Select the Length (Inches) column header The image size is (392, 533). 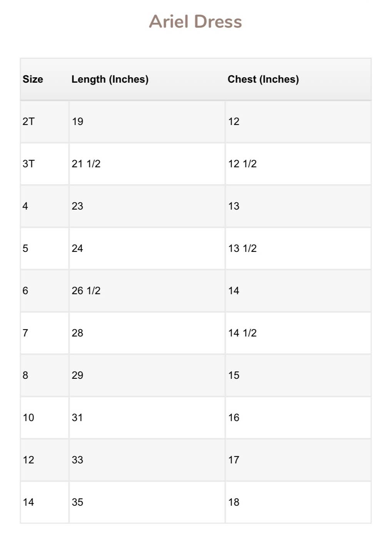pyautogui.click(x=110, y=79)
